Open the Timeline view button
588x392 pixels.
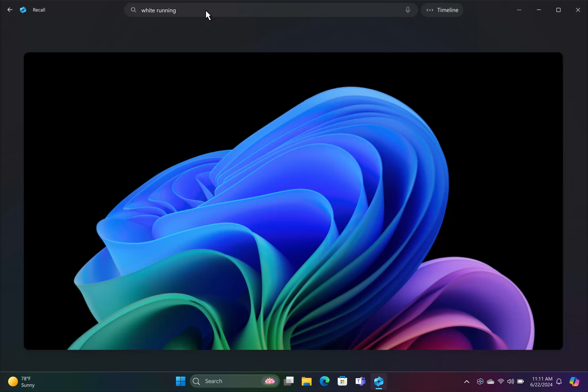click(442, 10)
